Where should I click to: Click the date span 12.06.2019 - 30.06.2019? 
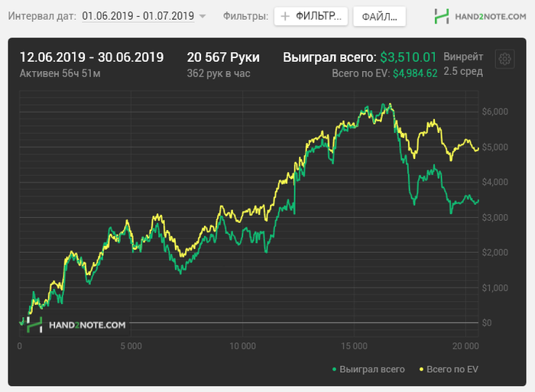(x=92, y=57)
